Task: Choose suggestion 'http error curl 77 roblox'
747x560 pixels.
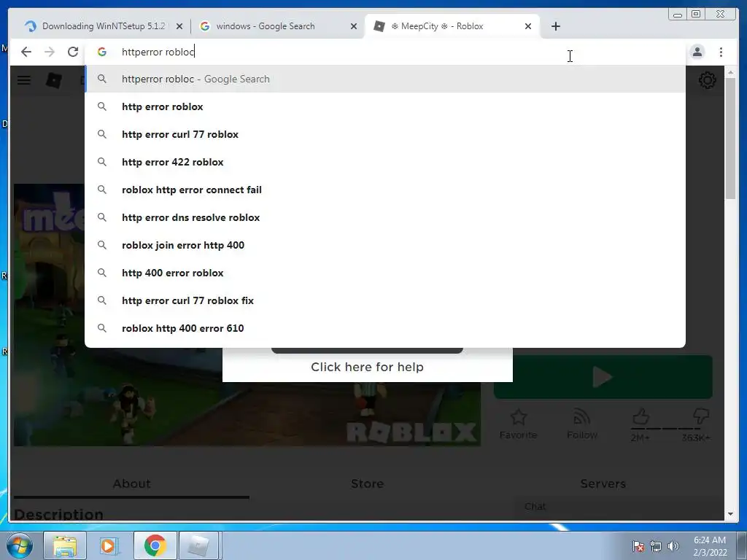Action: tap(385, 134)
